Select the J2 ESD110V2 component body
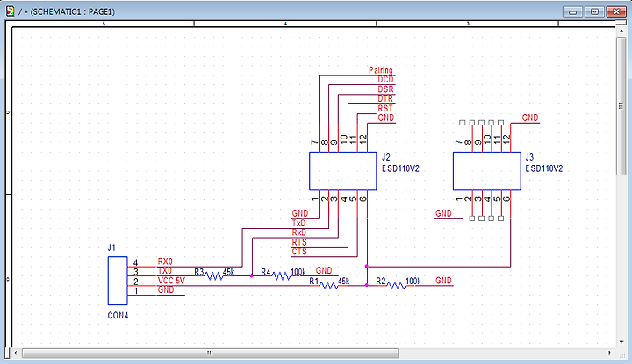Image resolution: width=632 pixels, height=364 pixels. click(342, 171)
